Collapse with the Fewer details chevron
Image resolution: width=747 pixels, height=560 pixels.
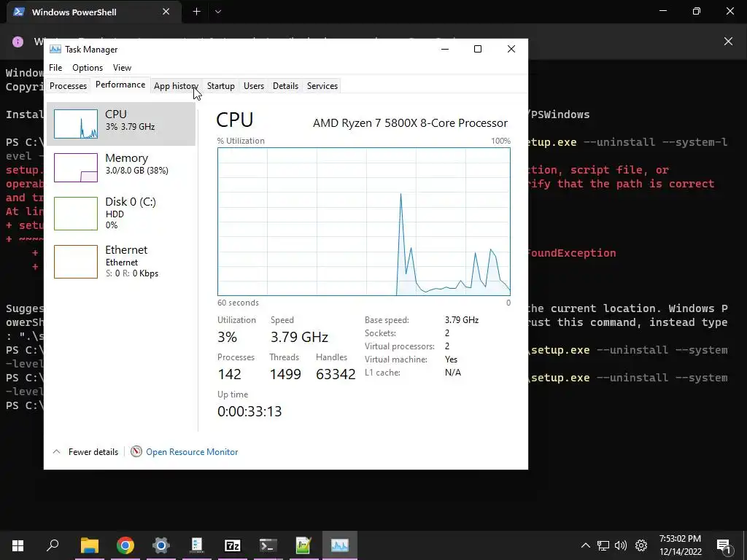(x=56, y=451)
